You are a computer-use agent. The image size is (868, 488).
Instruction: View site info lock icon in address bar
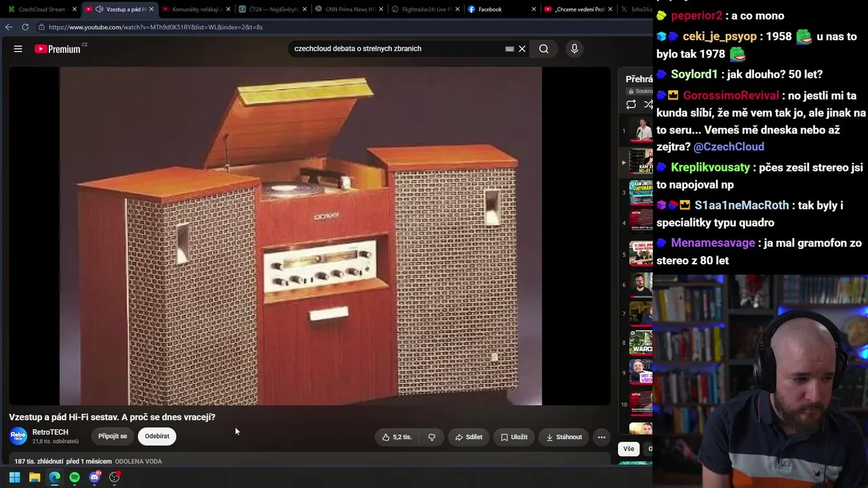(42, 27)
